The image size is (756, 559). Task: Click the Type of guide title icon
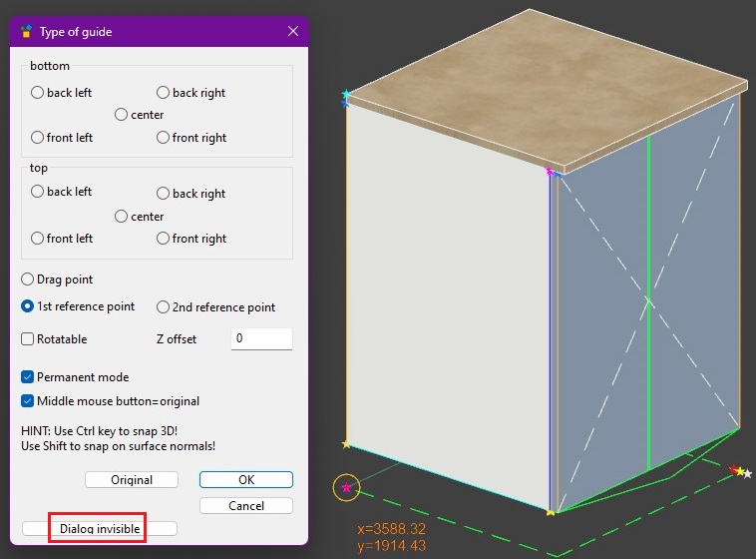(x=26, y=31)
